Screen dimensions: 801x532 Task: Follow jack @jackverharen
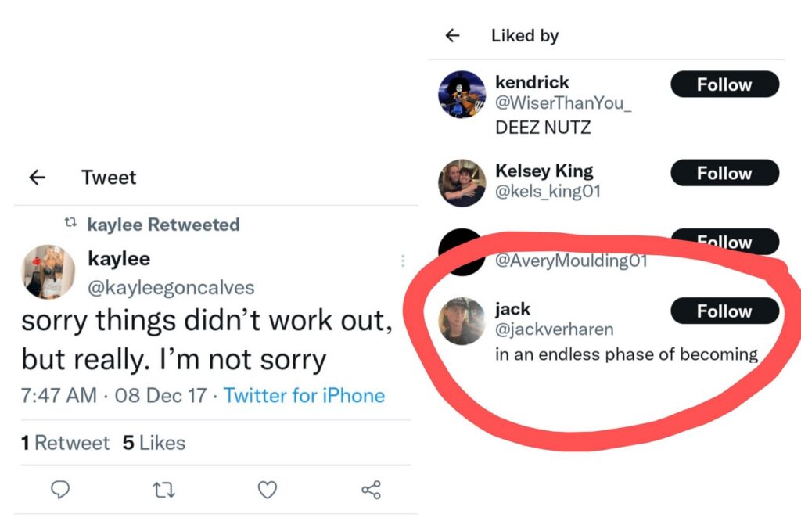[x=724, y=311]
